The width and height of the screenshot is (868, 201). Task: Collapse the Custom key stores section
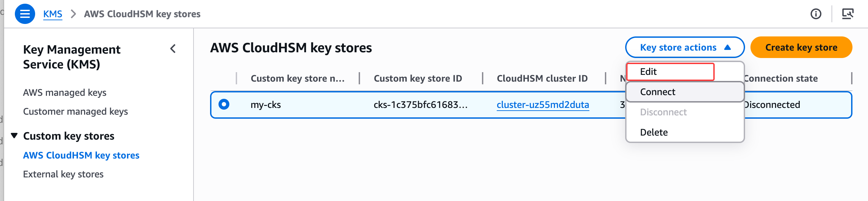click(x=14, y=136)
